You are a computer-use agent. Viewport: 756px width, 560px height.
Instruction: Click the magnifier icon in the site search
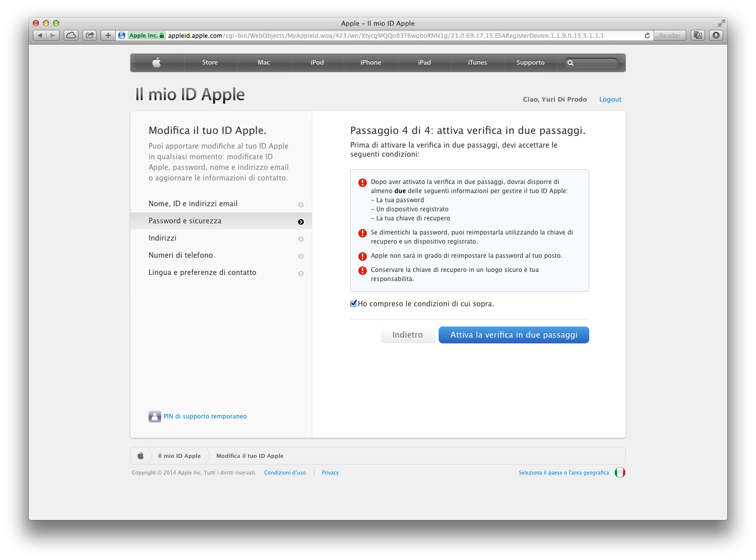(571, 63)
